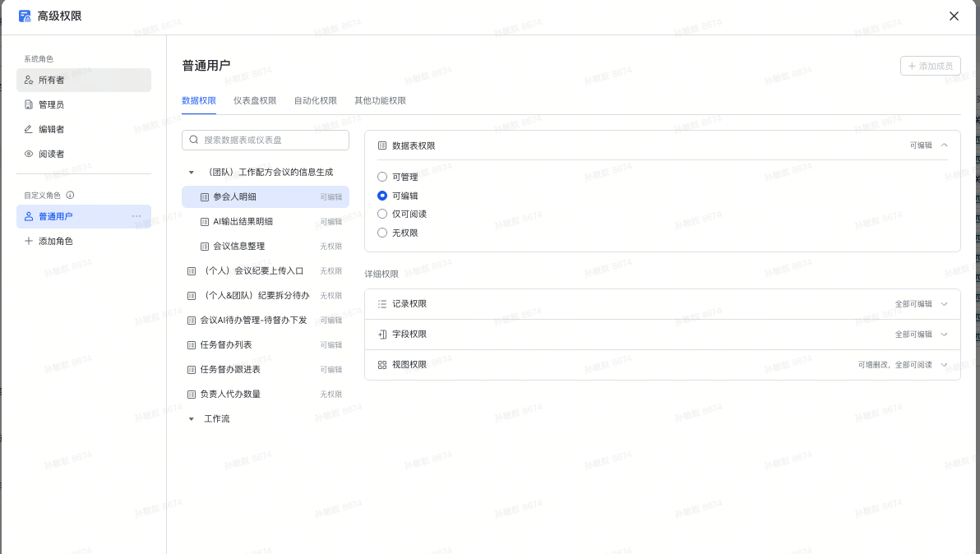Choose the 仅可阅读 radio option
This screenshot has width=980, height=554.
[382, 214]
